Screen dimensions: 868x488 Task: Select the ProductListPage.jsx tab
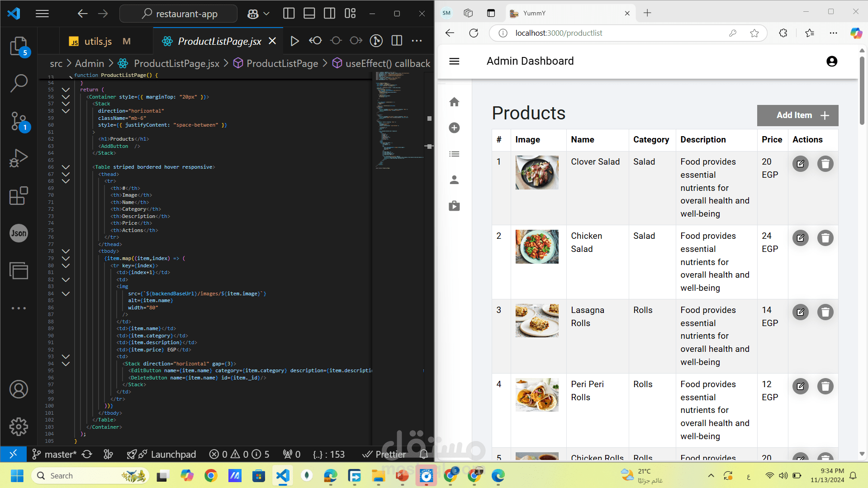tap(219, 41)
